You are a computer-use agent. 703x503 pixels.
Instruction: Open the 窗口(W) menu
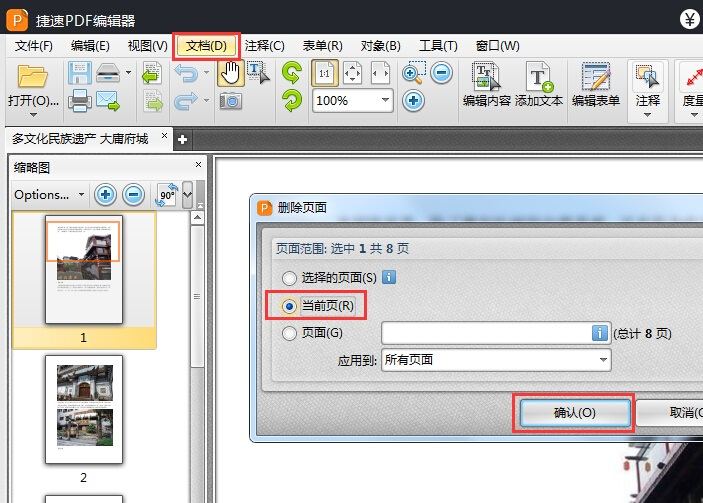tap(498, 46)
